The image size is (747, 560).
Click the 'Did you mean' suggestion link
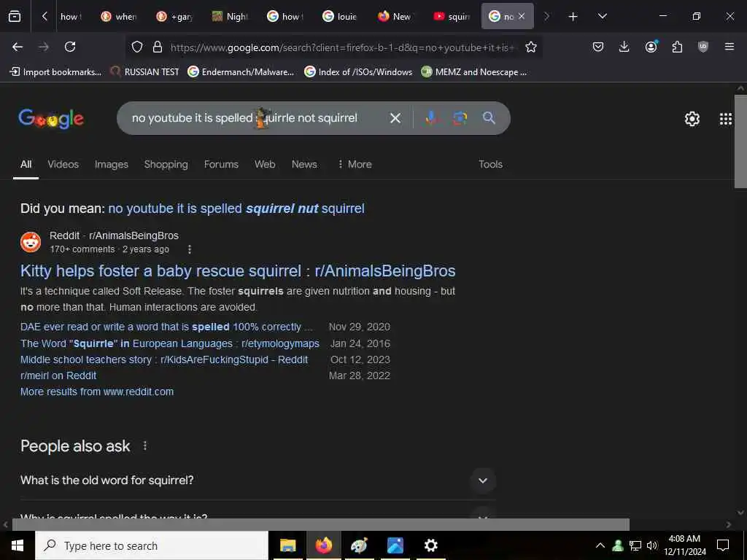point(236,209)
